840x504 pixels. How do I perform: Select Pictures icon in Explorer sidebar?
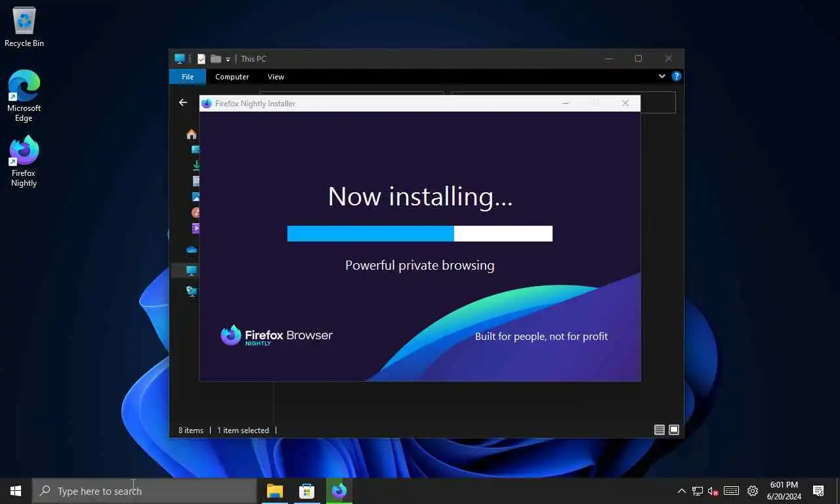coord(196,197)
